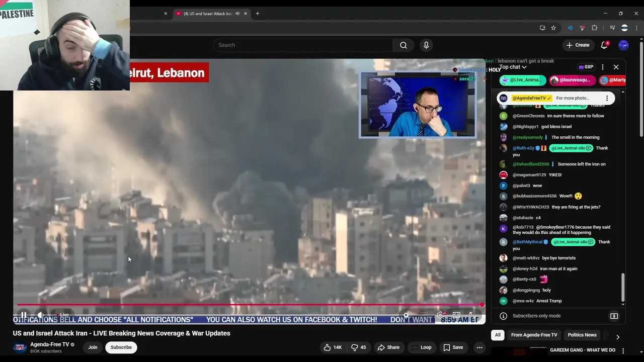The image size is (644, 362).
Task: Close the US and Israel Attack tab
Action: [x=246, y=14]
